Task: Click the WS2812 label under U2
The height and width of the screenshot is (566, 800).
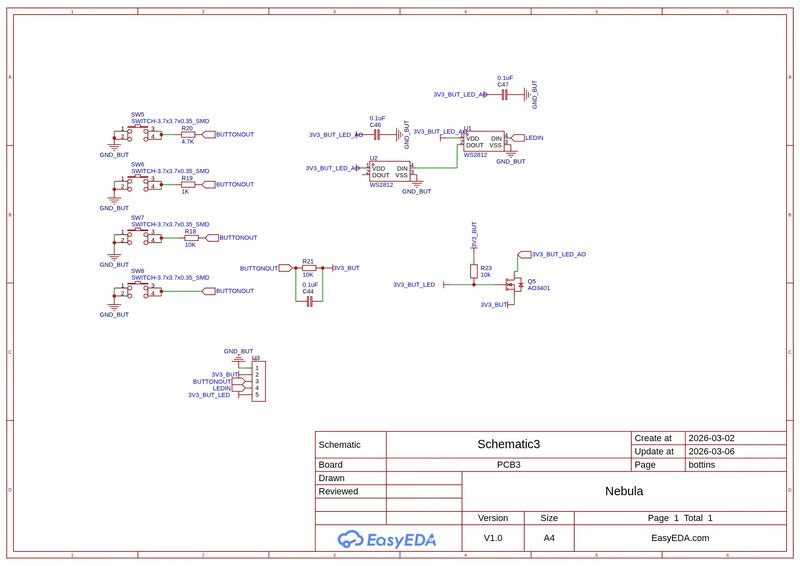Action: 382,185
